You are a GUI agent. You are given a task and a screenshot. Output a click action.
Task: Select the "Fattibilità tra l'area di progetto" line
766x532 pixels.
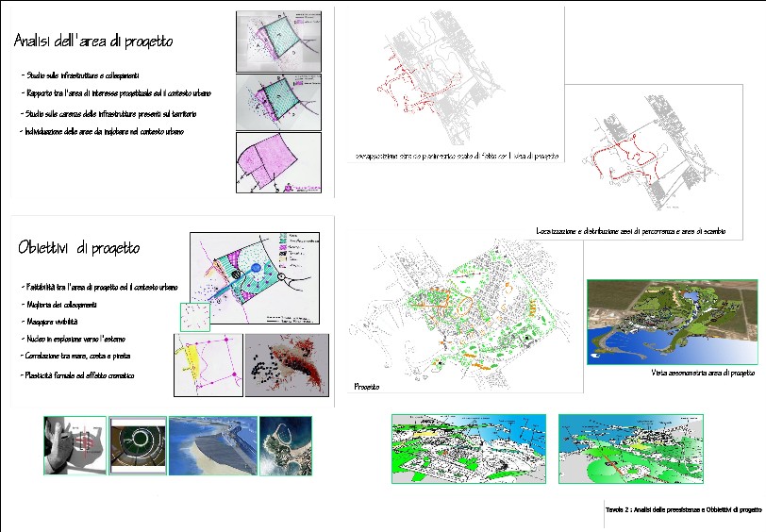[x=100, y=288]
